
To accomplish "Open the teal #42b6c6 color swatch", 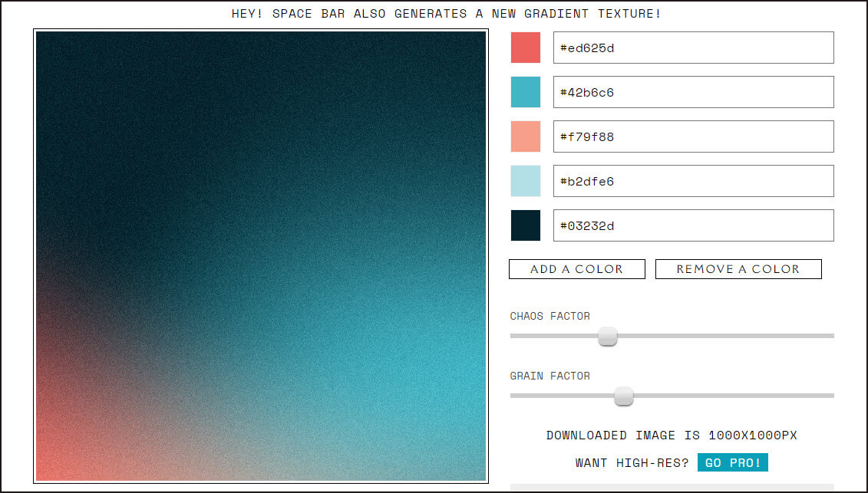I will (526, 92).
